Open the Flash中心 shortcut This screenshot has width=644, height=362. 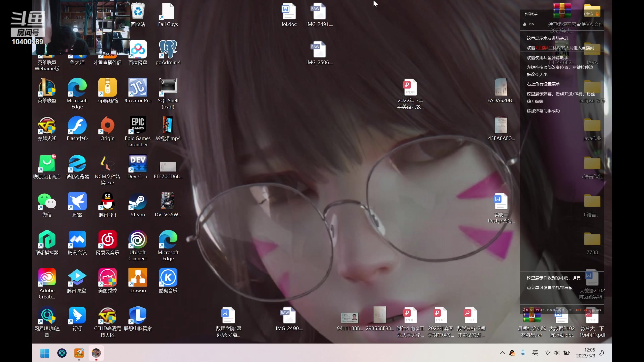click(77, 129)
